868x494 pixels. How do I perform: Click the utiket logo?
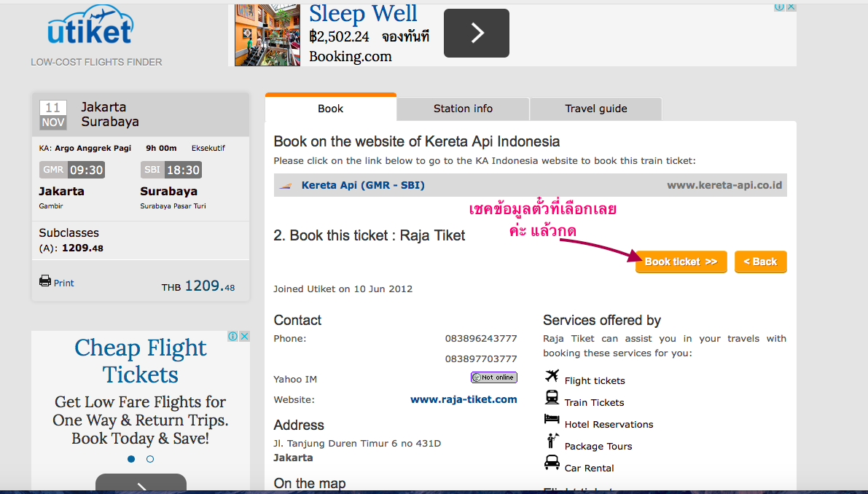click(x=90, y=25)
